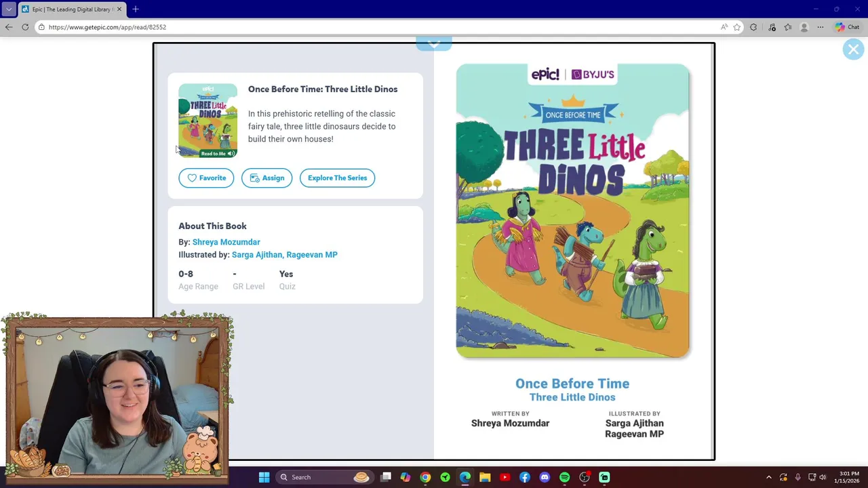Open Google Chrome from the taskbar
The height and width of the screenshot is (488, 868).
(425, 477)
